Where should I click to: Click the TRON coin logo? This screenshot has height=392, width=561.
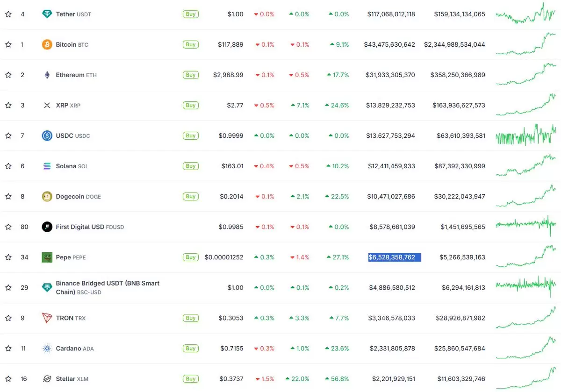click(x=47, y=318)
